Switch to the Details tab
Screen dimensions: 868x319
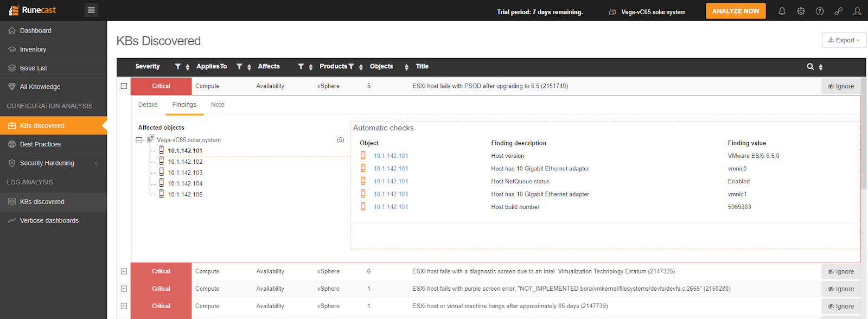[x=148, y=105]
